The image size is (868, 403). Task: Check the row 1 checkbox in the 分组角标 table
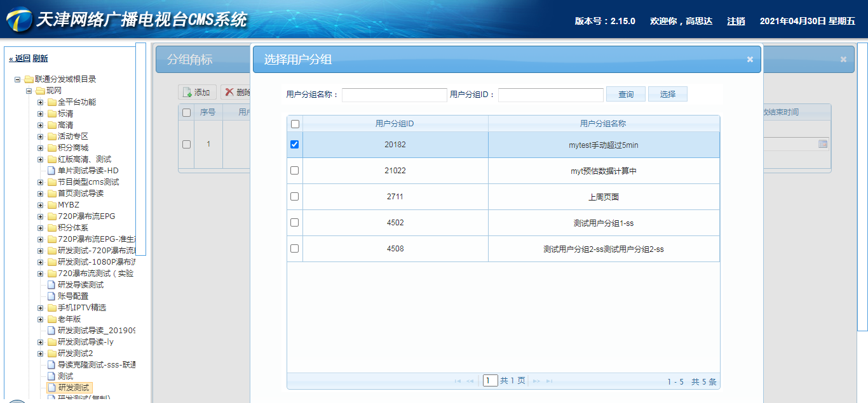(x=186, y=144)
